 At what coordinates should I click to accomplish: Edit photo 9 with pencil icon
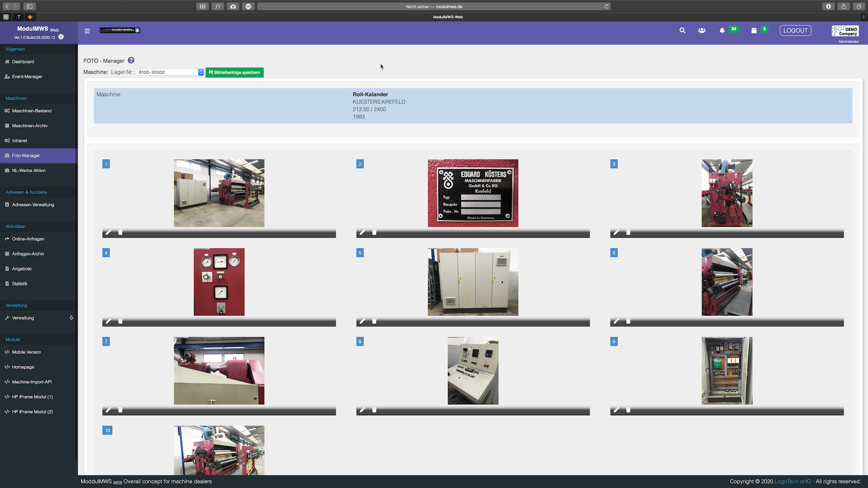616,410
